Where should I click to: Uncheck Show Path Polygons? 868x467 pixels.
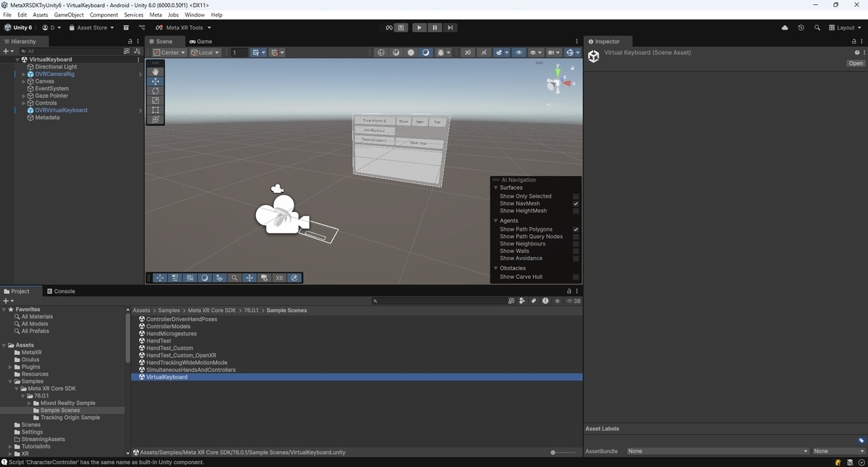pos(576,230)
